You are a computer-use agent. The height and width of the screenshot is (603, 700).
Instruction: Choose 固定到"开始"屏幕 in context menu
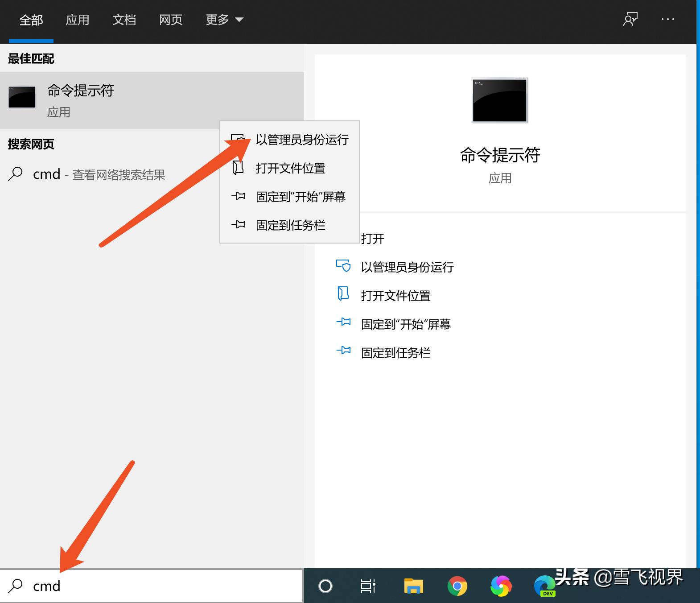point(290,197)
